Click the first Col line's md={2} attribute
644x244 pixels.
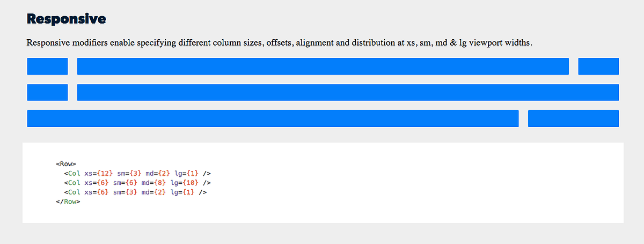tap(158, 174)
